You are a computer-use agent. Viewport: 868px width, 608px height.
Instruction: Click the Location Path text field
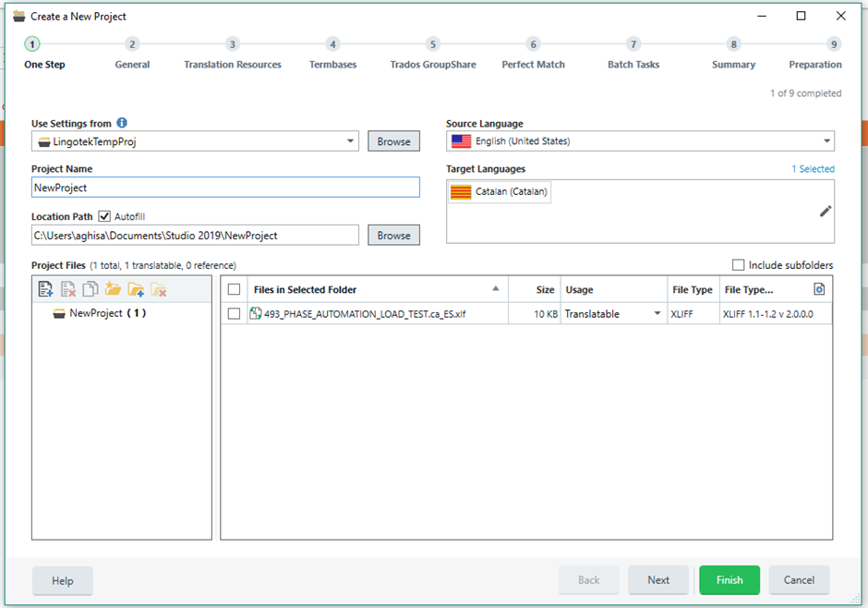[x=195, y=236]
